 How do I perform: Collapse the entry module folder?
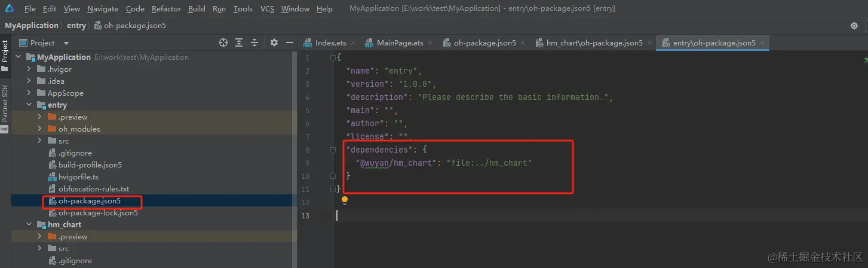coord(29,105)
